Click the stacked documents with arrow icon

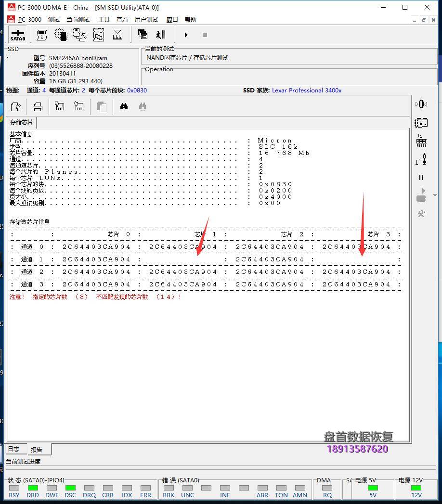click(x=79, y=35)
